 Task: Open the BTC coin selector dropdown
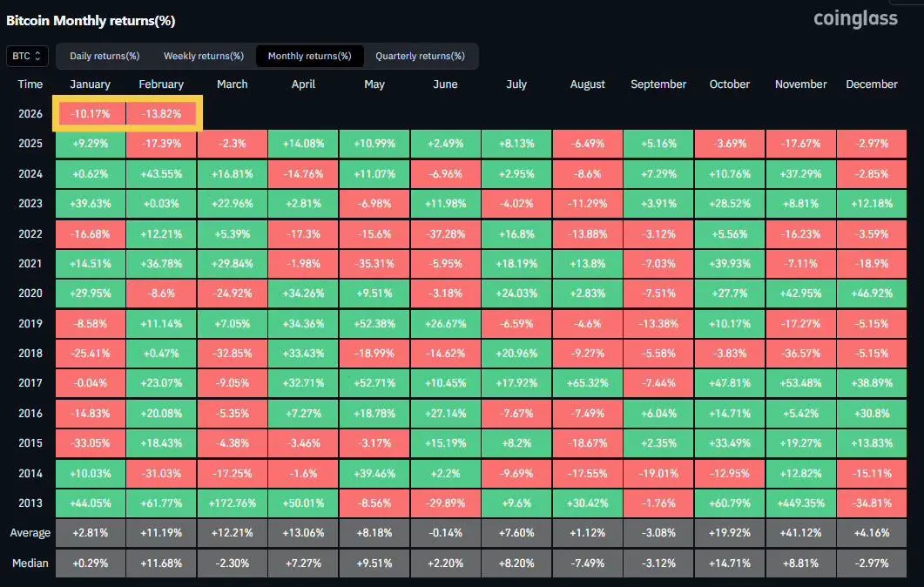point(27,56)
